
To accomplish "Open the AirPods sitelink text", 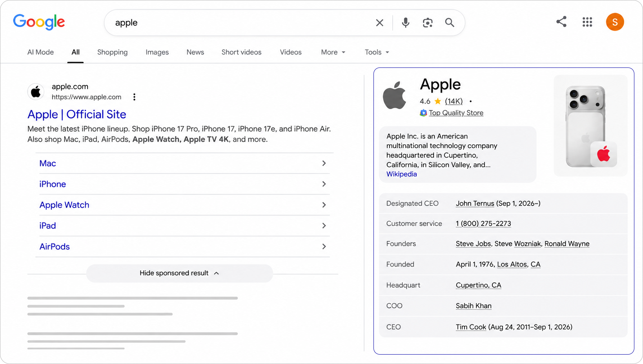I will point(55,246).
